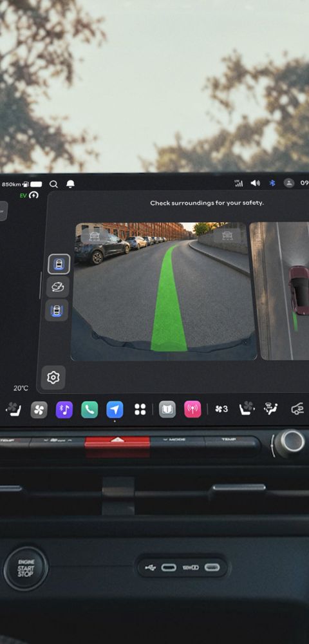Select the 3D rotating car view button
This screenshot has height=644, width=309.
point(57,287)
